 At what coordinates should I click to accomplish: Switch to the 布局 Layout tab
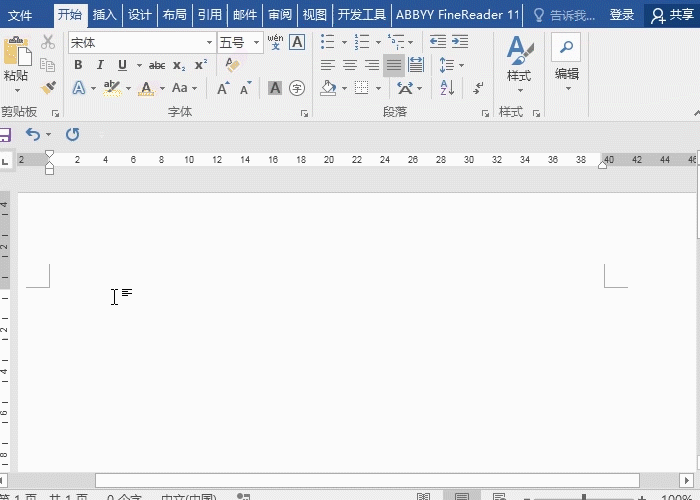tap(174, 15)
